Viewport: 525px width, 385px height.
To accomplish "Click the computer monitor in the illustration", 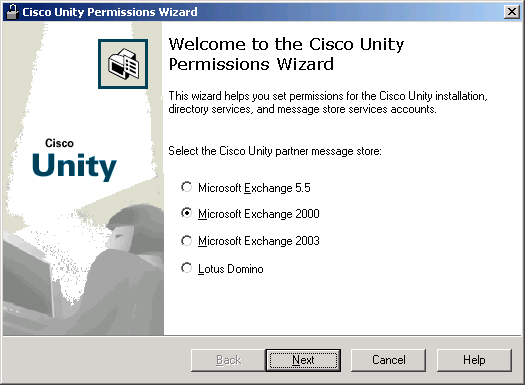I will pos(28,276).
